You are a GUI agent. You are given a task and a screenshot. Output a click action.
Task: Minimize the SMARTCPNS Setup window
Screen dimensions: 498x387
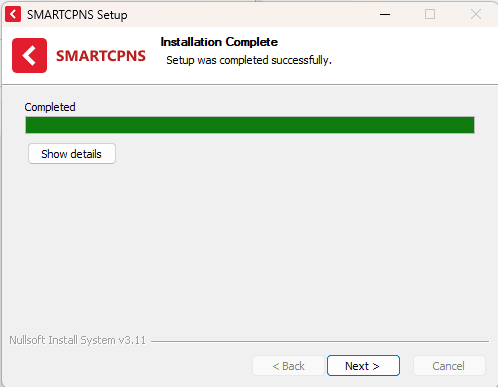tap(385, 14)
